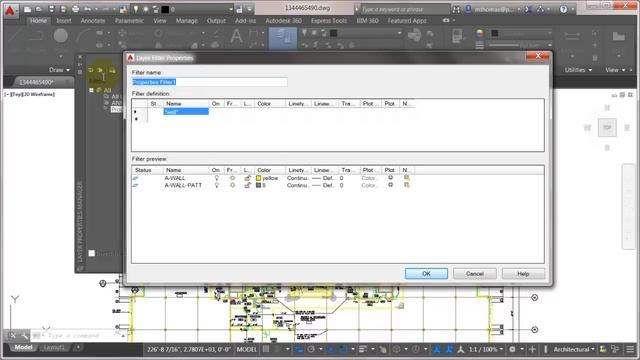Click the plus Annotation Monitor icon in status bar
The height and width of the screenshot is (360, 640).
[532, 349]
